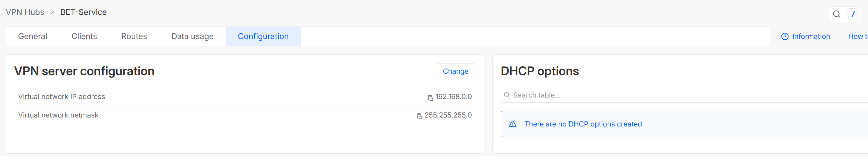This screenshot has width=868, height=156.
Task: Click the warning triangle in DHCP notice
Action: pos(512,124)
